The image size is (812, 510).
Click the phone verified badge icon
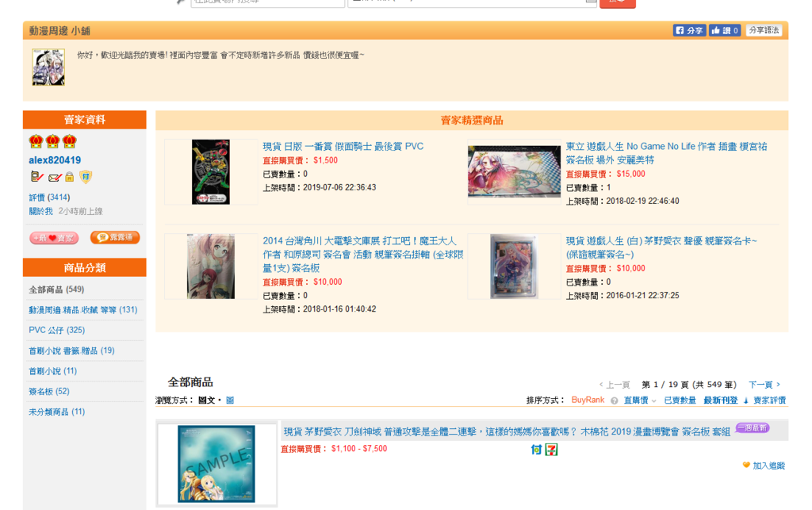[x=36, y=177]
